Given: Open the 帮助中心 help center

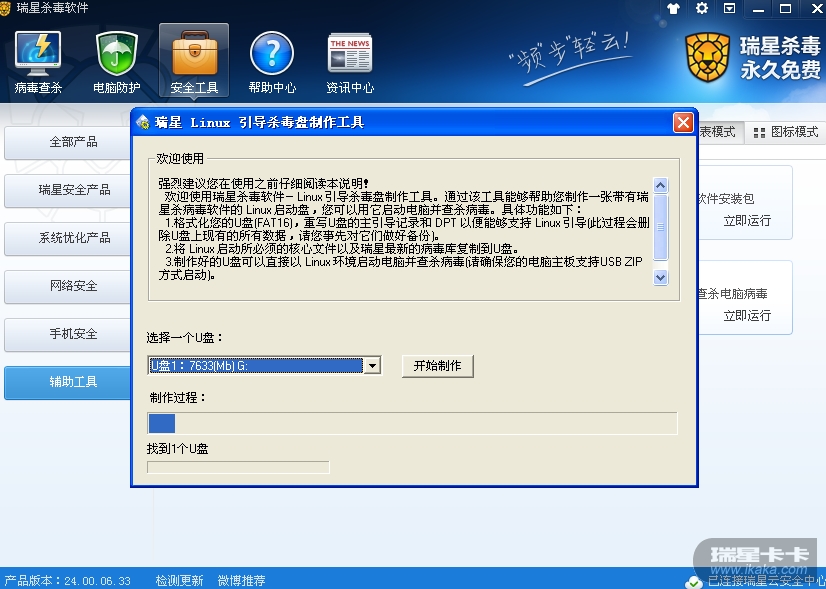Looking at the screenshot, I should pos(272,62).
